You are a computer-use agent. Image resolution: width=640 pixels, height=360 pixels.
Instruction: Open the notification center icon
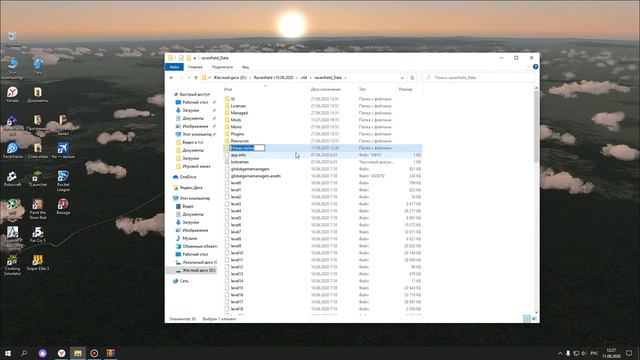pyautogui.click(x=629, y=353)
